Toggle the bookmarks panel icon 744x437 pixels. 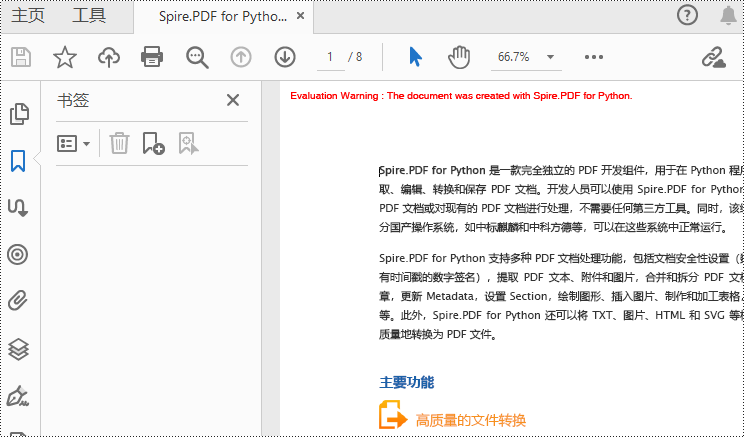pyautogui.click(x=18, y=161)
